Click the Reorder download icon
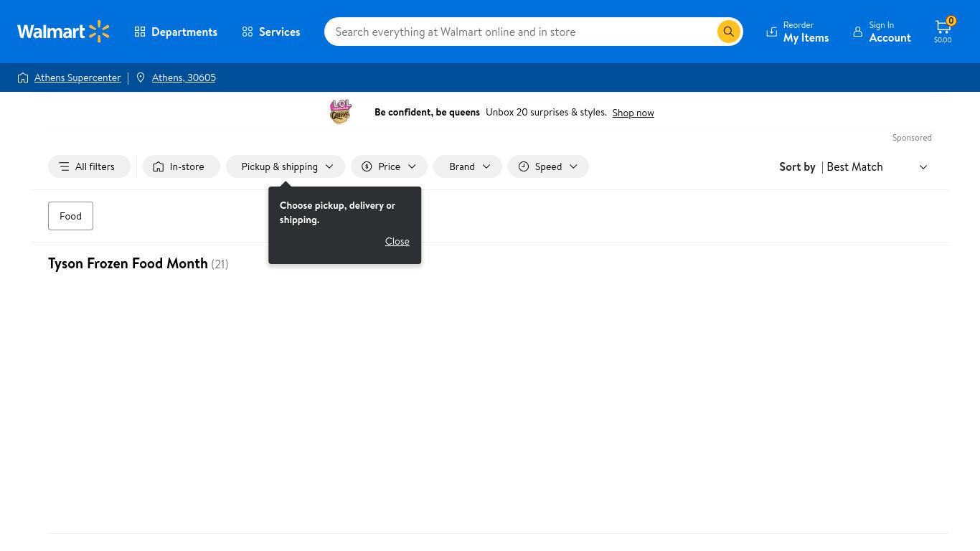The image size is (980, 551). (772, 32)
